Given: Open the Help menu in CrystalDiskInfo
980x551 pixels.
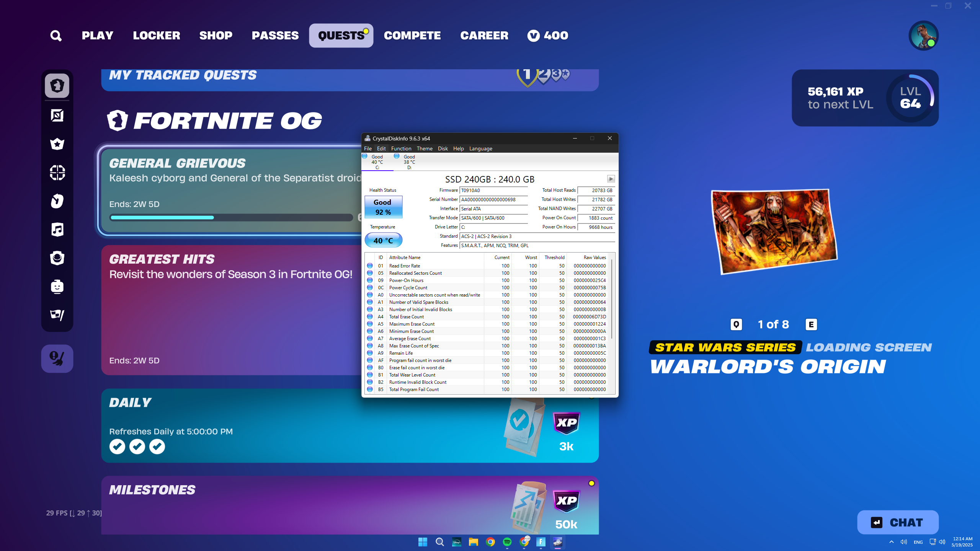Looking at the screenshot, I should click(458, 149).
